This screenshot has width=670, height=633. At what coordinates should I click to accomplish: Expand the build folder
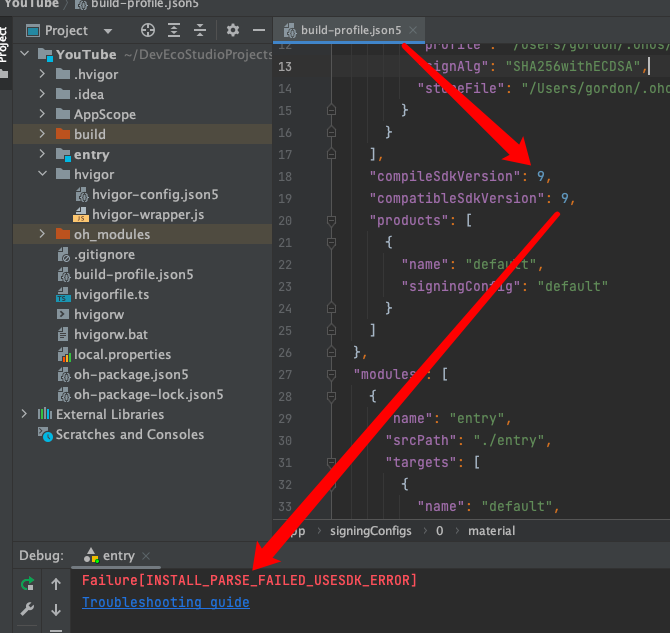pyautogui.click(x=42, y=134)
